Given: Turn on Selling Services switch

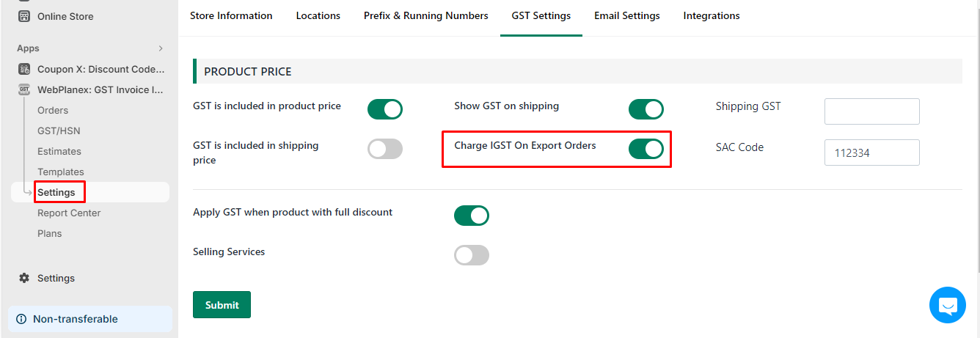Looking at the screenshot, I should click(472, 255).
